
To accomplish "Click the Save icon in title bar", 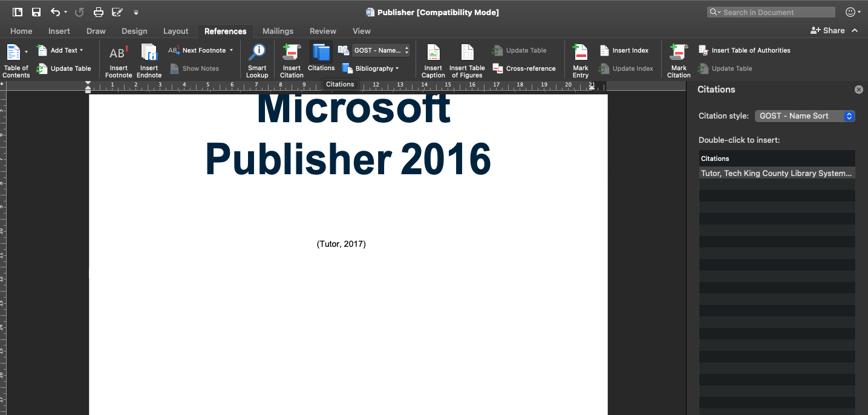I will pos(36,12).
